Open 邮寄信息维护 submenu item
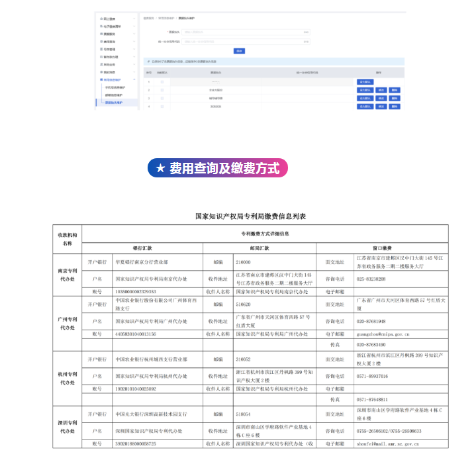 point(114,95)
